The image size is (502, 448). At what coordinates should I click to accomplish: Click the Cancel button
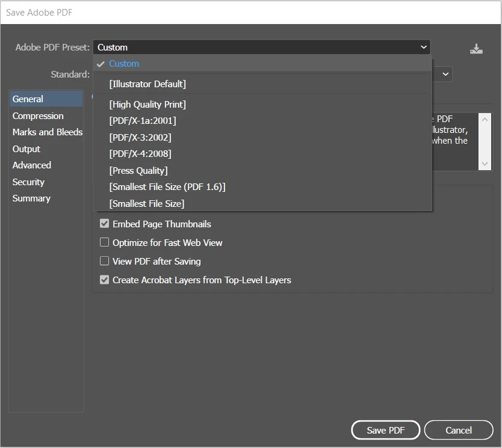point(459,430)
